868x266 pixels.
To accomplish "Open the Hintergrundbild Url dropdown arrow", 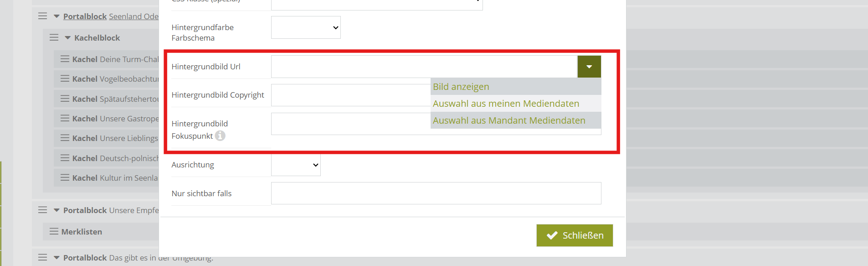I will (589, 67).
